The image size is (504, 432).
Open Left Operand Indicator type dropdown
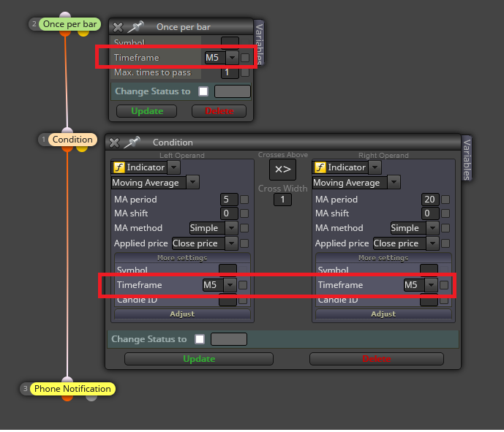[x=174, y=167]
